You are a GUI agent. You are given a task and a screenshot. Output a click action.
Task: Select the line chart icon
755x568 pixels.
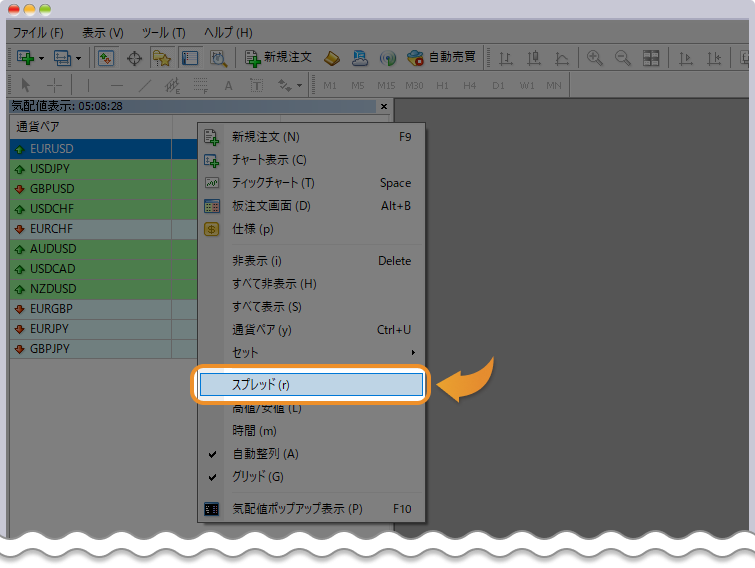561,59
